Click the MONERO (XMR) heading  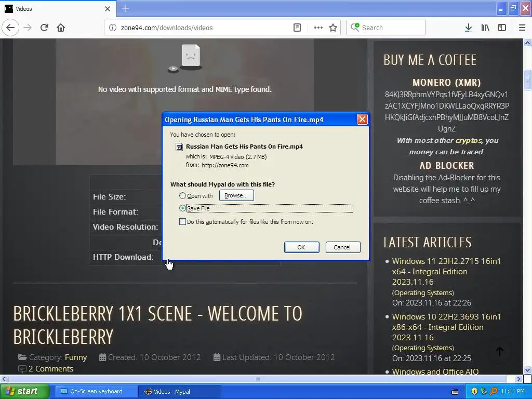click(x=446, y=83)
